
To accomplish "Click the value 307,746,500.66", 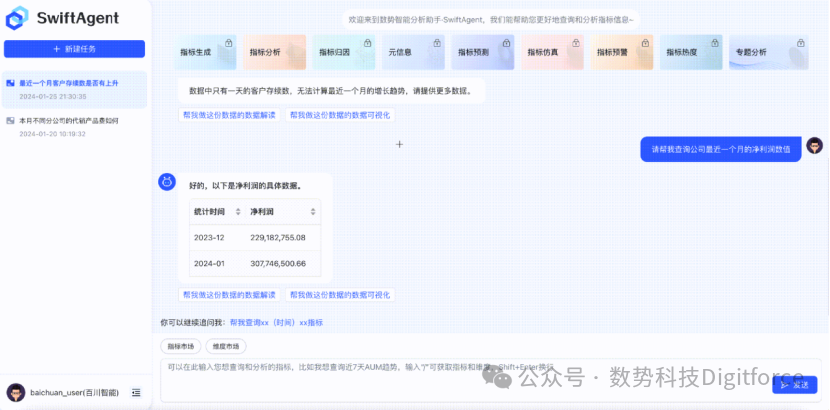I will [x=278, y=263].
